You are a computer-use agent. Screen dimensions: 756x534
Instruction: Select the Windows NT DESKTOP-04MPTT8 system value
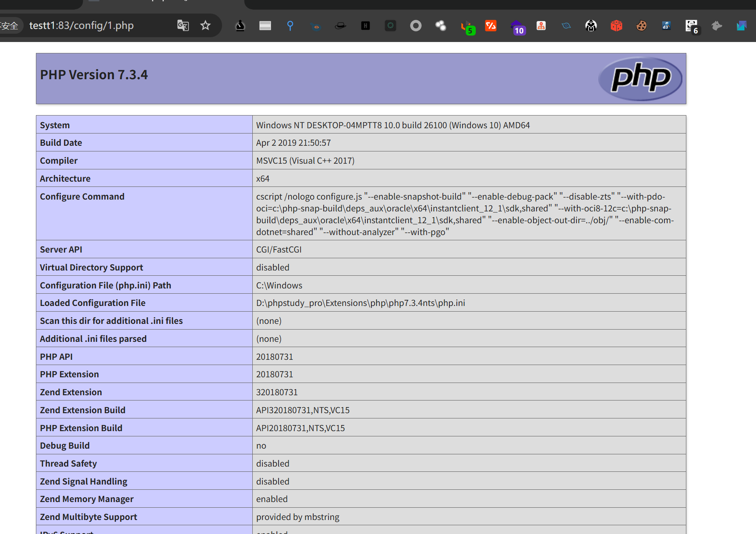coord(393,125)
